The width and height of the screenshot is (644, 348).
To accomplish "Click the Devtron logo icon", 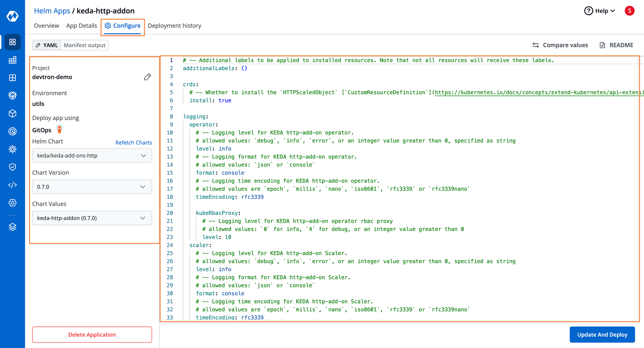I will pos(13,16).
